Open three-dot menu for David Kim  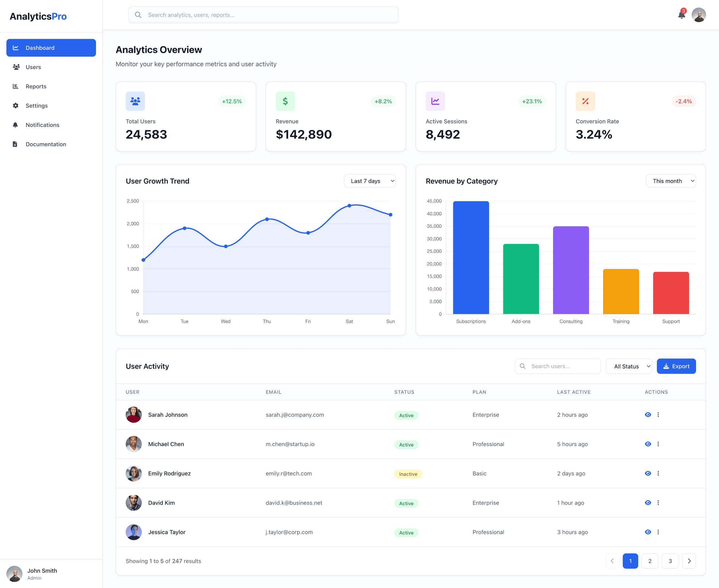coord(658,503)
